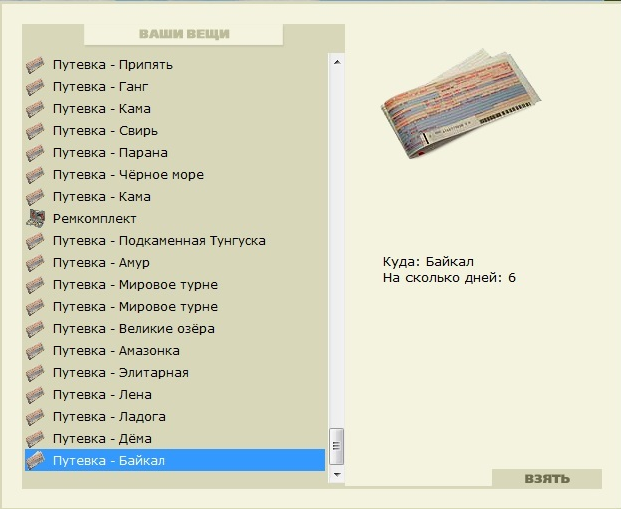Click the ticket icon beside Путевка - Ганг

click(35, 87)
